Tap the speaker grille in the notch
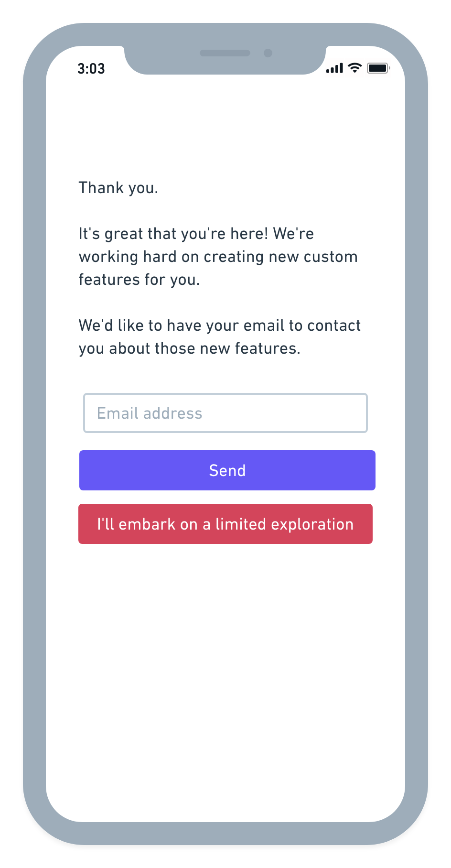The width and height of the screenshot is (451, 868). (225, 53)
